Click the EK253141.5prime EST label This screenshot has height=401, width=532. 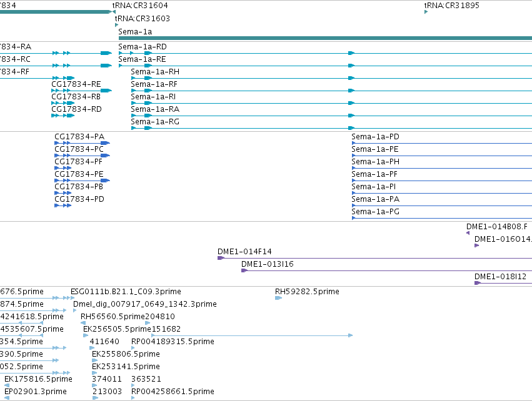click(x=126, y=367)
